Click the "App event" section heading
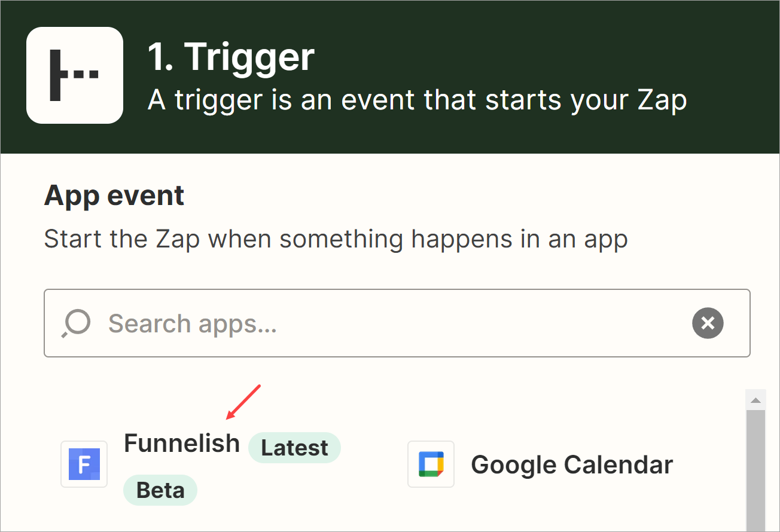 coord(114,196)
